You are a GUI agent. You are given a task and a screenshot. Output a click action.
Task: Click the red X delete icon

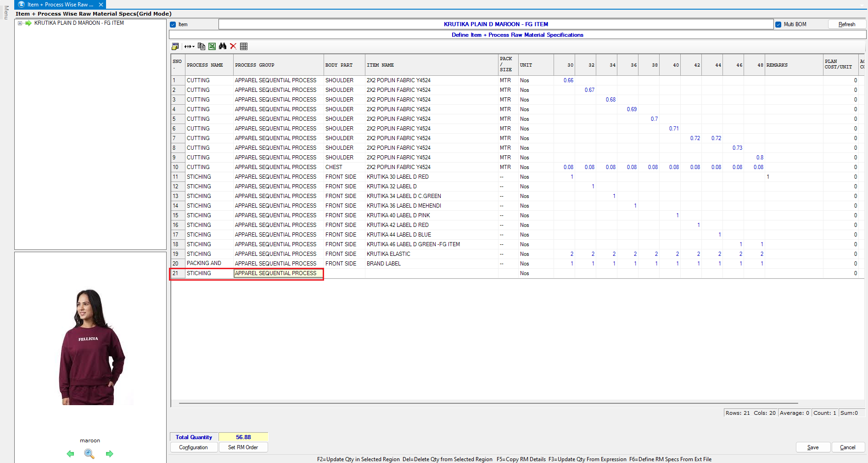233,46
